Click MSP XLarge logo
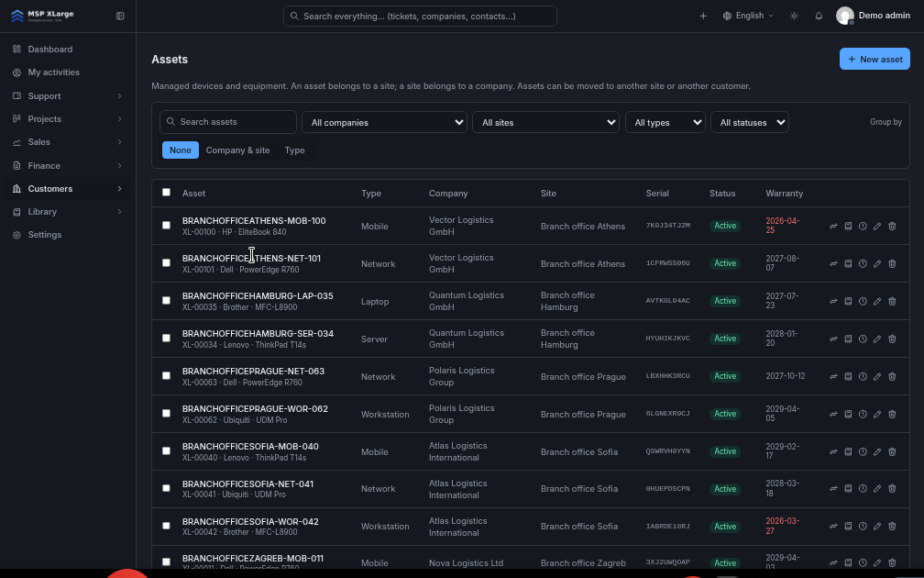Screen dimensions: 924x578 point(43,16)
